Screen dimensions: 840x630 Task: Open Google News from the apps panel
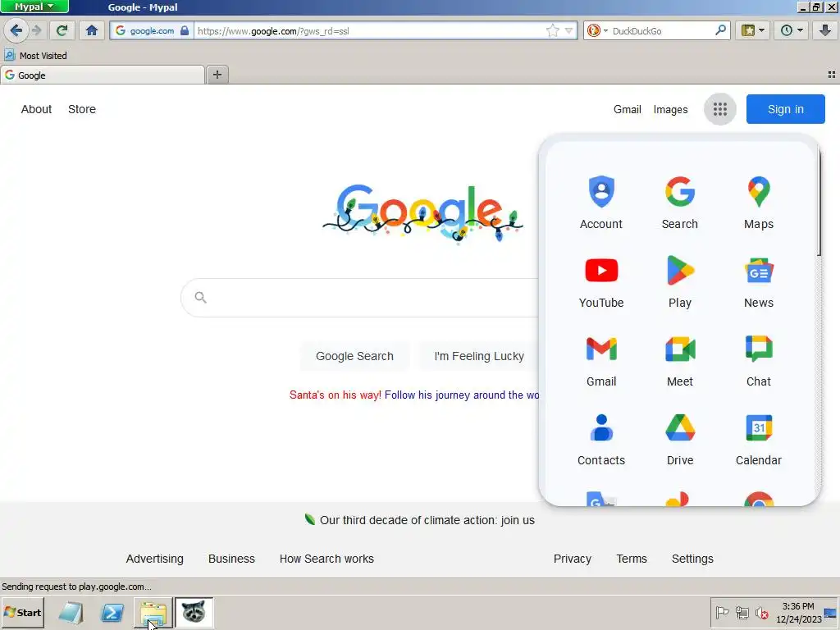[x=759, y=282]
